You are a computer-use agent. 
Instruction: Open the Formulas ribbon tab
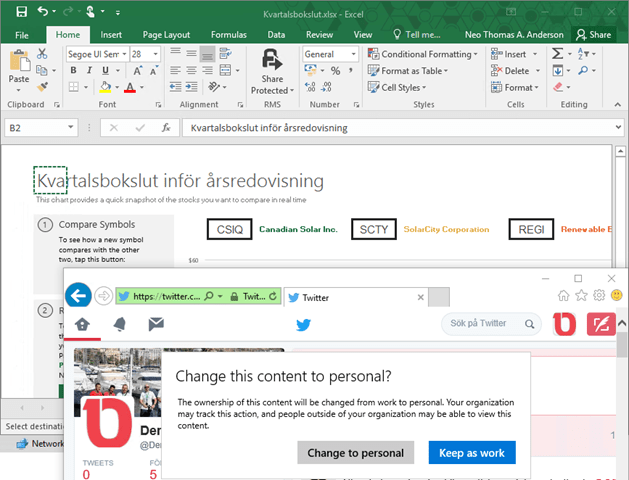point(228,34)
